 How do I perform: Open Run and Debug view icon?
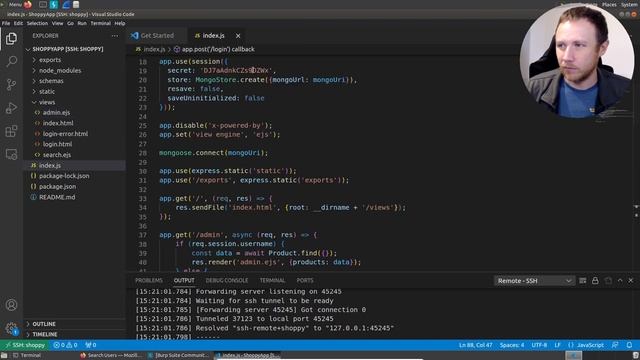[11, 108]
